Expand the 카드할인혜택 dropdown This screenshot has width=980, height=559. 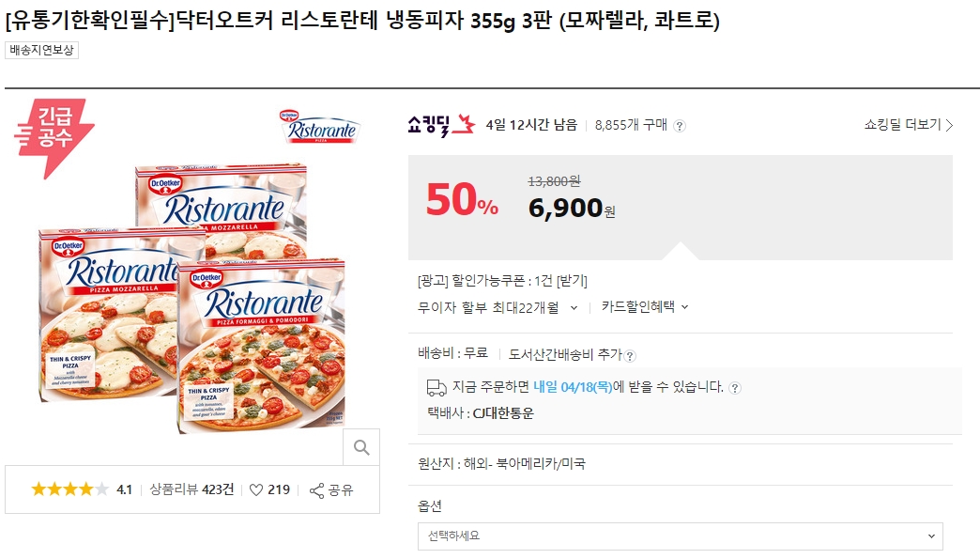[684, 307]
